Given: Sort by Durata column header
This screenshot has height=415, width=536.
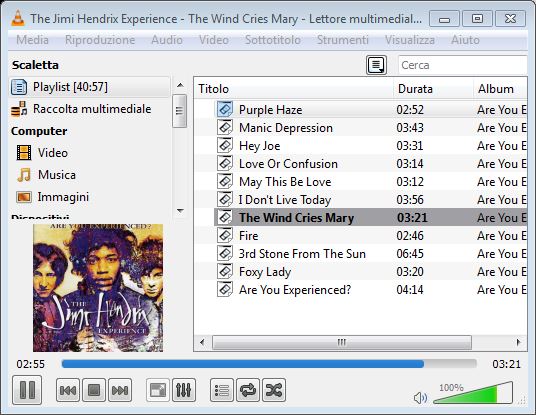Looking at the screenshot, I should [x=433, y=89].
